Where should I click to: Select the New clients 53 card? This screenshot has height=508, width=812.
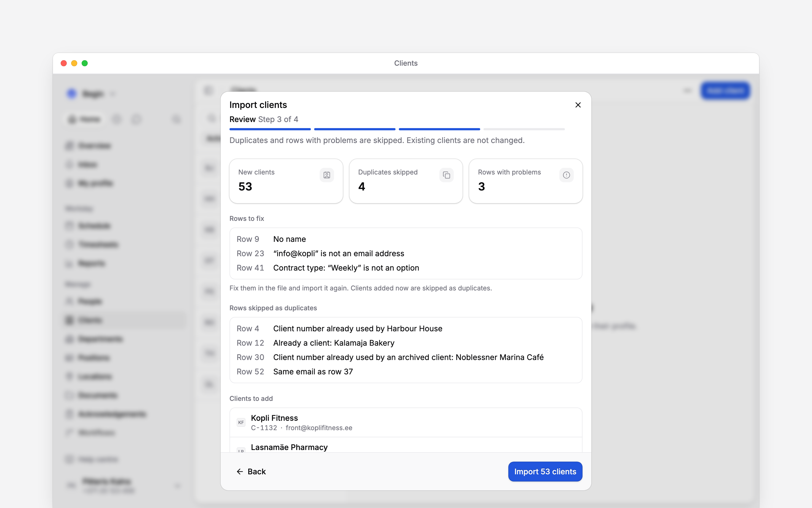pyautogui.click(x=286, y=181)
